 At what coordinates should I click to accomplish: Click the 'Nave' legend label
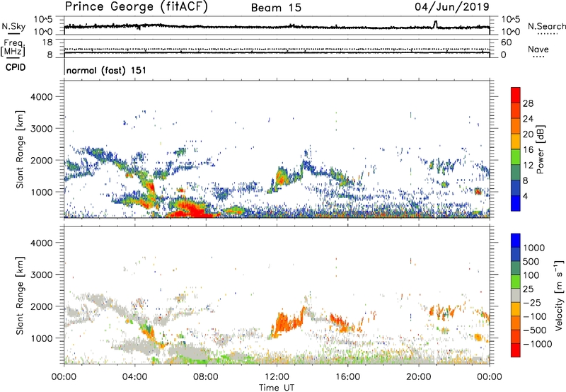(538, 50)
